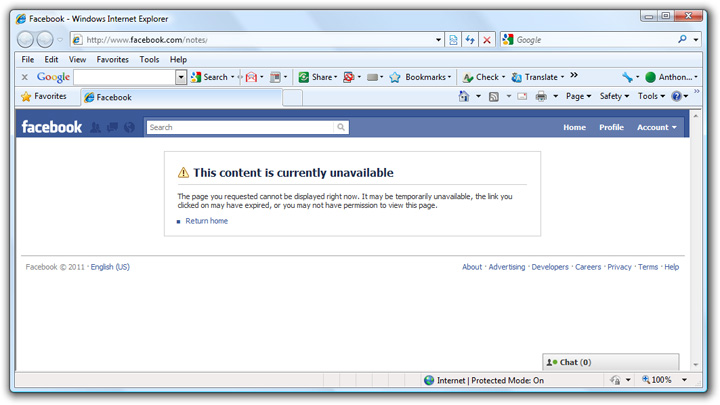Open Print options dropdown arrow
This screenshot has height=405, width=720.
556,96
